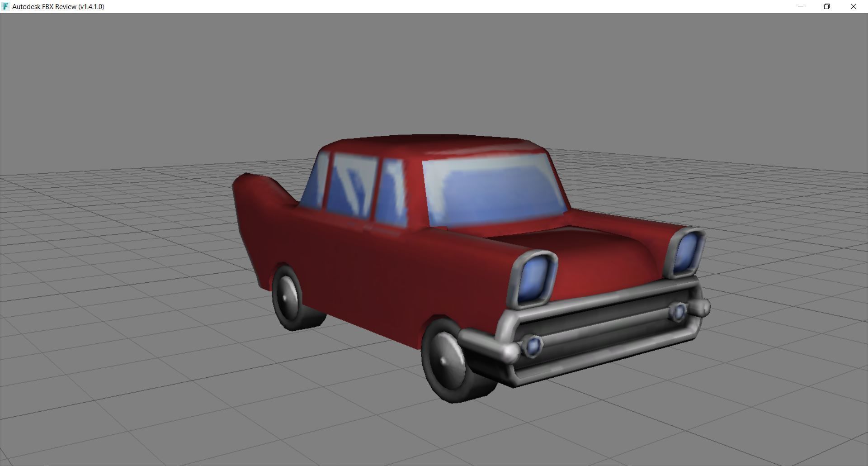Close the FBX Review window
Screen dimensions: 868x466
[x=854, y=6]
